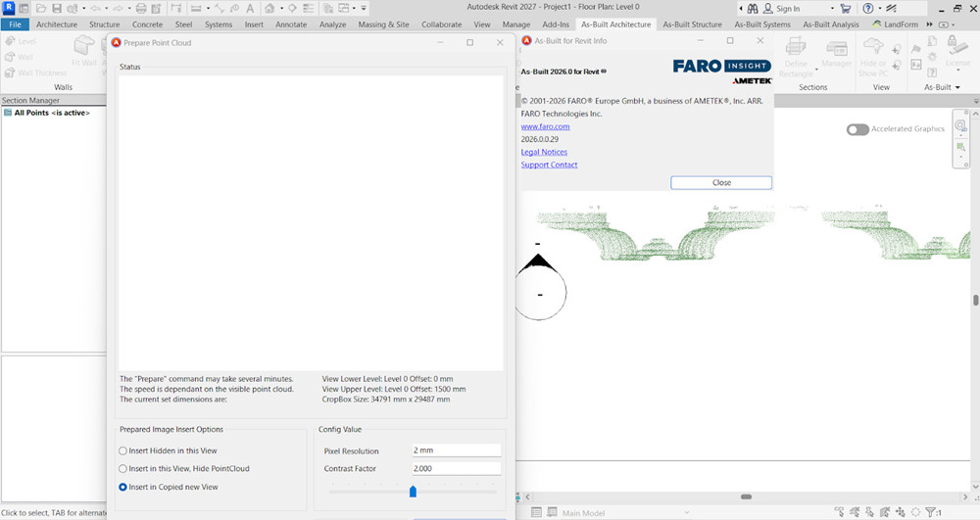980x520 pixels.
Task: Click the worksets table icon in status bar
Action: pos(536,512)
